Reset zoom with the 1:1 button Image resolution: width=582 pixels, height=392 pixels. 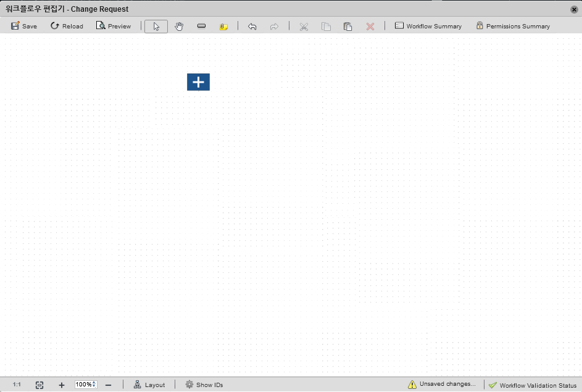tap(17, 385)
